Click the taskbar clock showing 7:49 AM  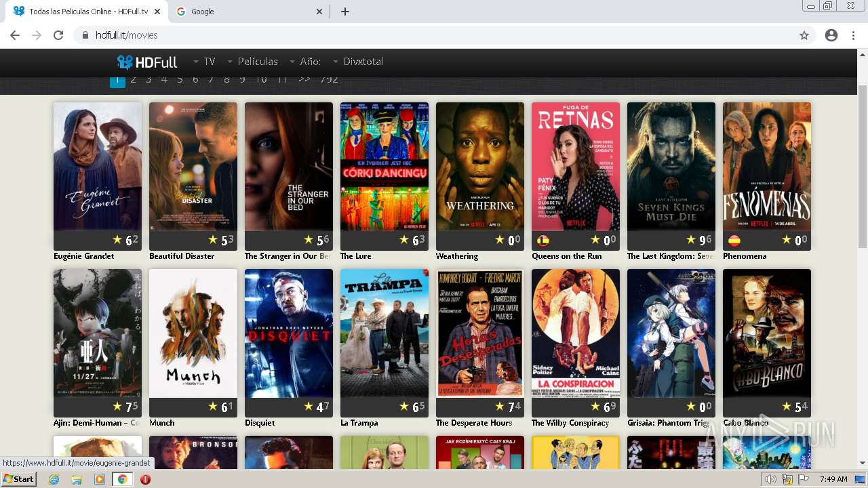click(833, 479)
